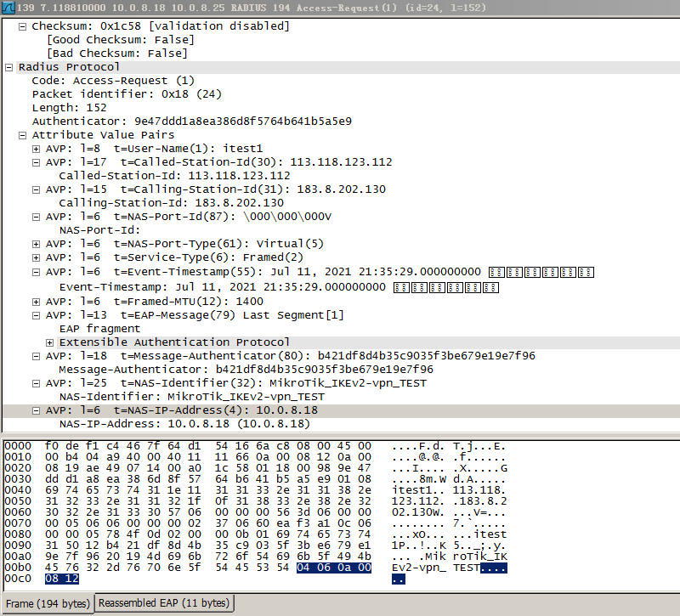680x616 pixels.
Task: Select Packet identifier: 0x18 (24) line
Action: click(127, 94)
